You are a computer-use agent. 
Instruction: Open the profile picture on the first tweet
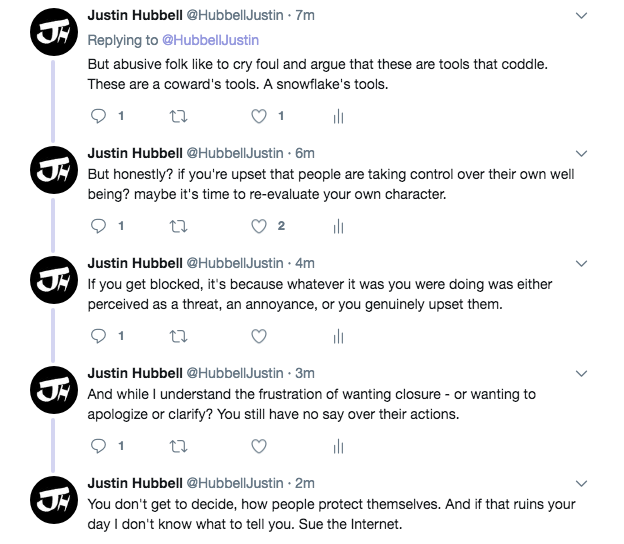click(48, 36)
